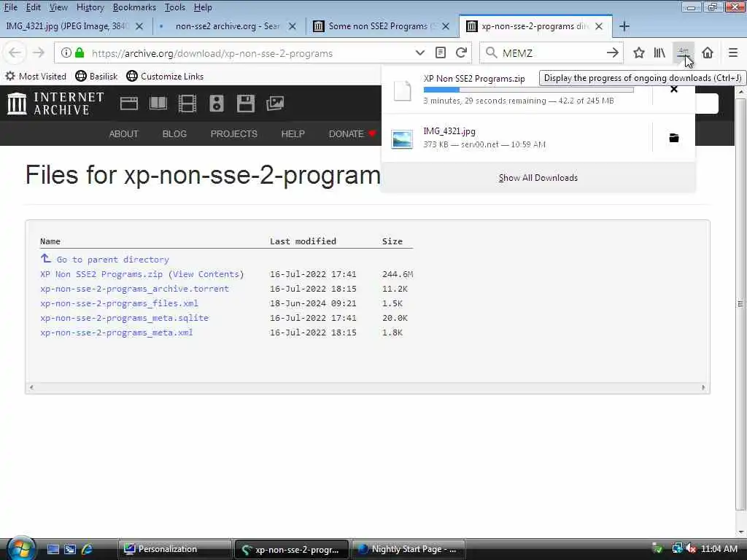Click the search magnifier icon

(x=491, y=52)
